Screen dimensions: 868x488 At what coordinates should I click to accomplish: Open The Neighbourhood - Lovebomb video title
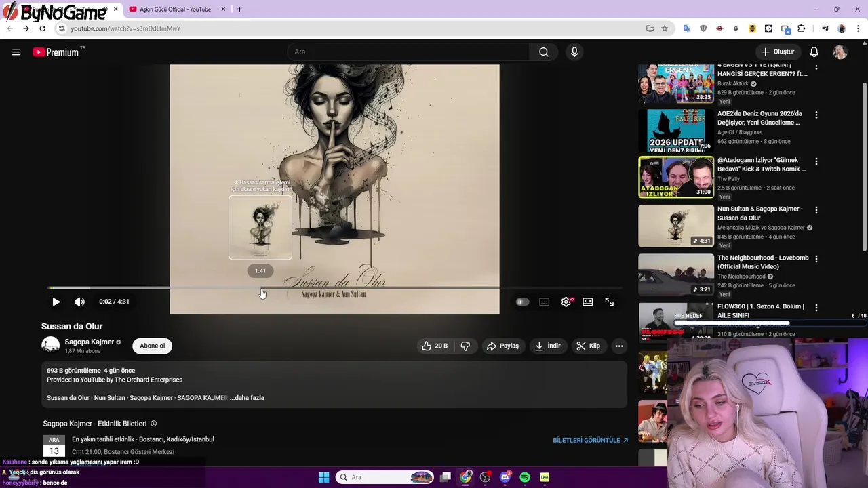(x=763, y=262)
